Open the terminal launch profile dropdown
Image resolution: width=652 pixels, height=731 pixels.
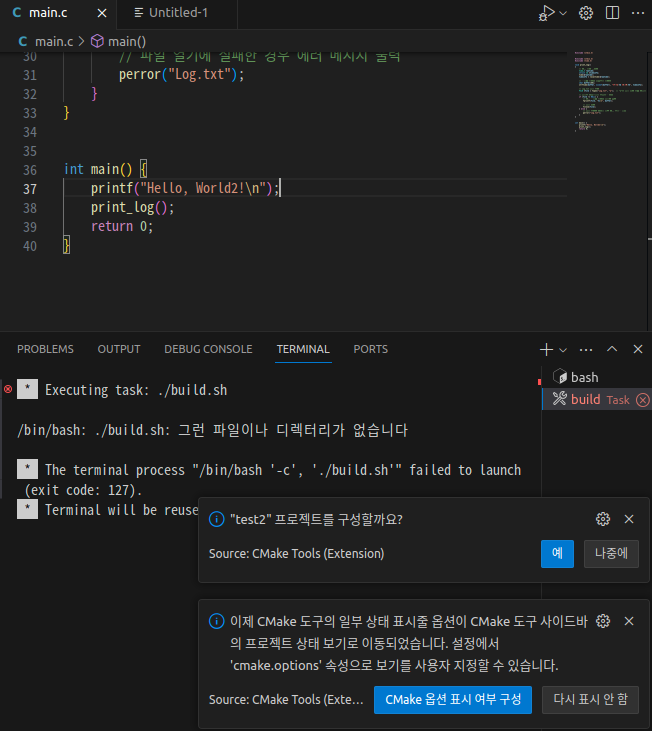click(563, 350)
